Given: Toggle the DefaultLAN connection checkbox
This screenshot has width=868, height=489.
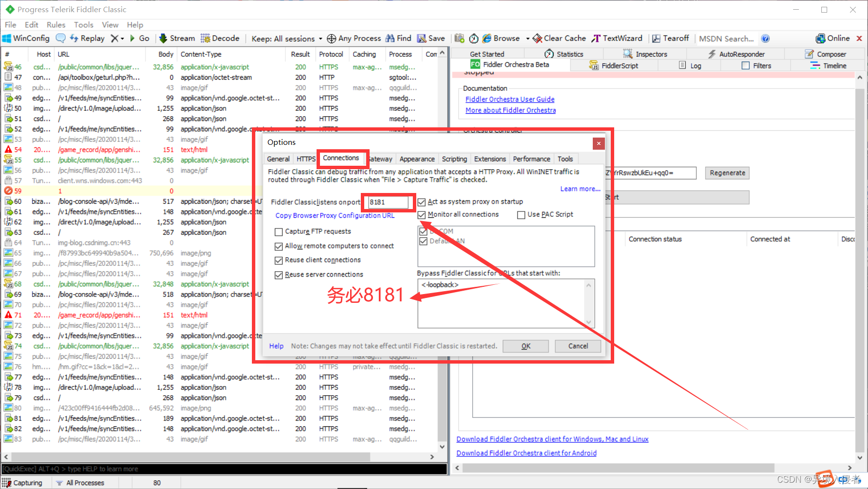Looking at the screenshot, I should click(424, 241).
